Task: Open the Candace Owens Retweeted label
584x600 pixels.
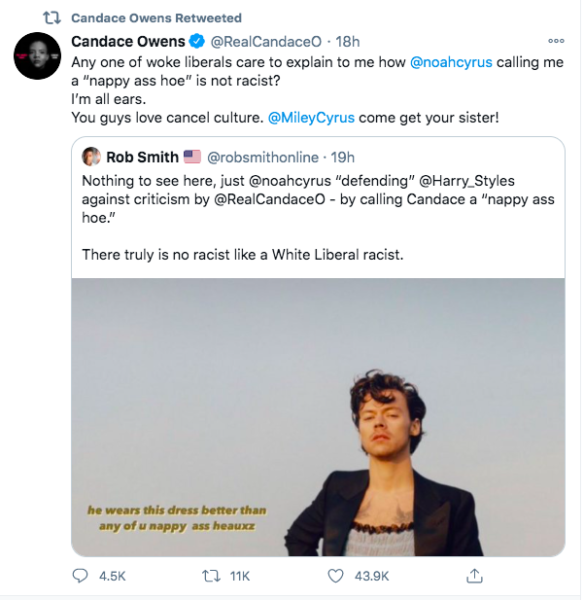Action: pos(156,18)
